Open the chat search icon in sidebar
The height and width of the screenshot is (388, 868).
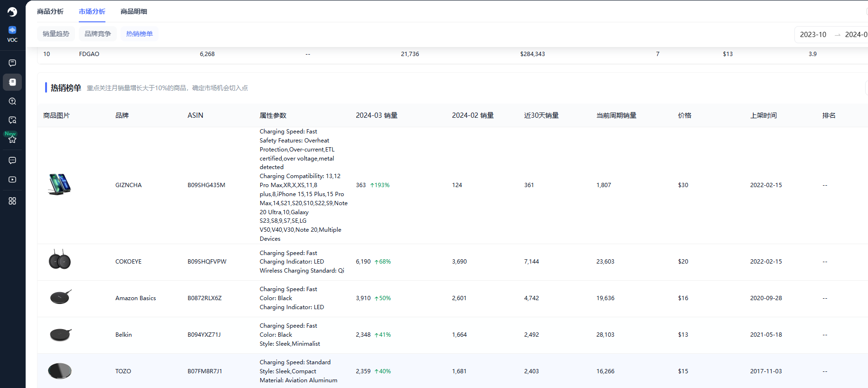[12, 120]
